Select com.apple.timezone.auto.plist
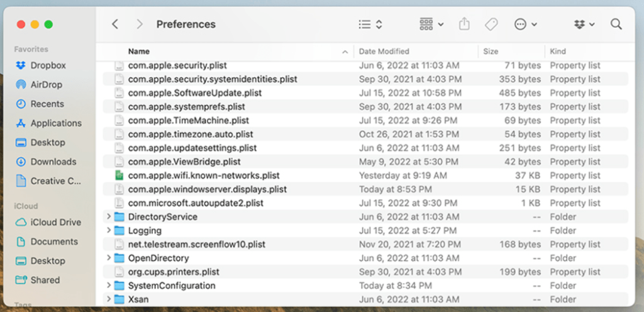 click(191, 134)
